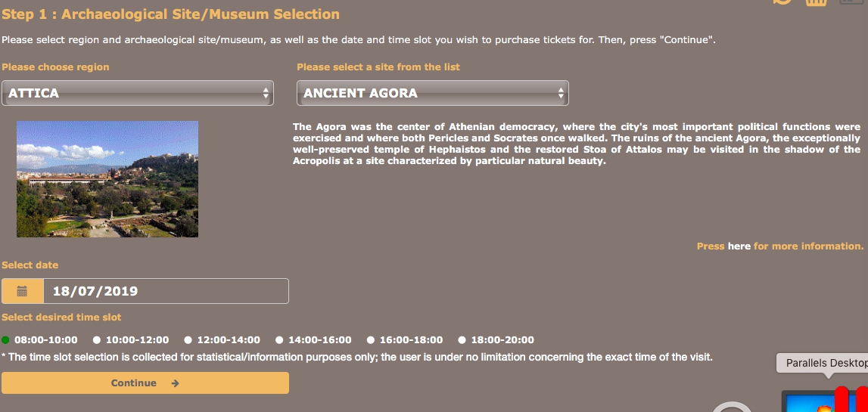Open the calendar icon date picker
Image resolution: width=868 pixels, height=412 pixels.
tap(22, 291)
